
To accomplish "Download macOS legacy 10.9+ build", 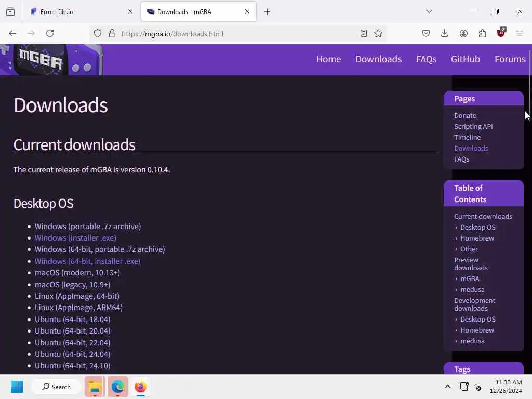I will click(72, 285).
